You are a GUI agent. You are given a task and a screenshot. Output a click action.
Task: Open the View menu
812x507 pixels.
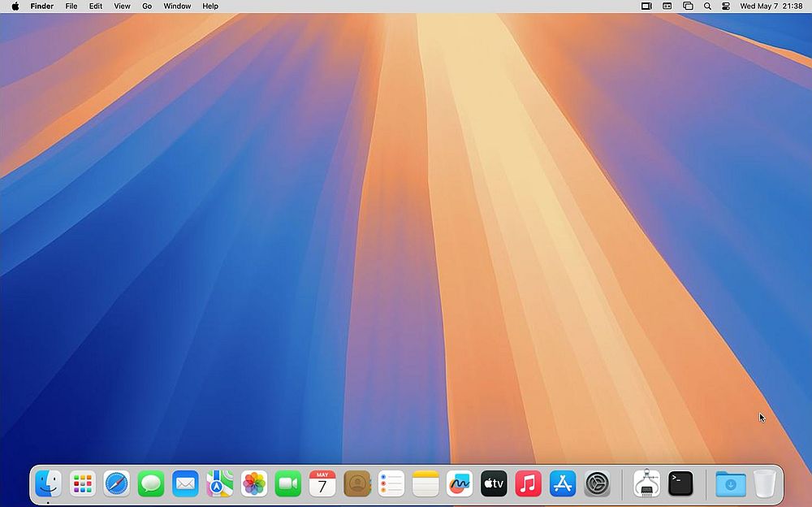(x=123, y=6)
